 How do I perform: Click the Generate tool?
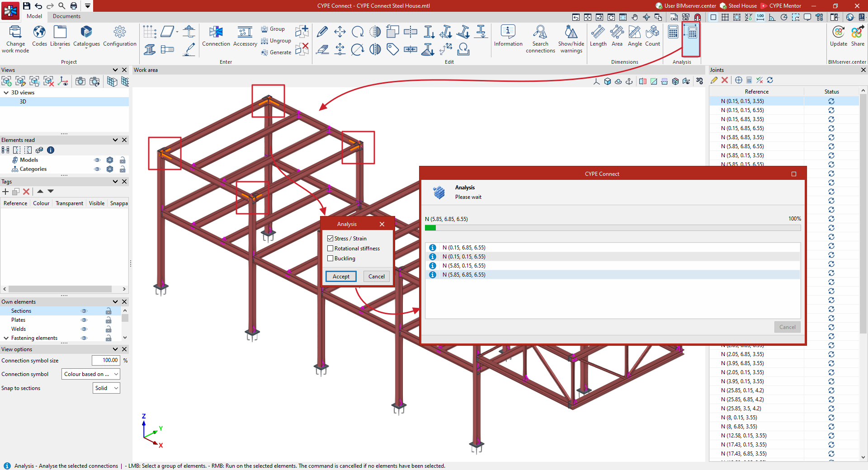point(276,52)
